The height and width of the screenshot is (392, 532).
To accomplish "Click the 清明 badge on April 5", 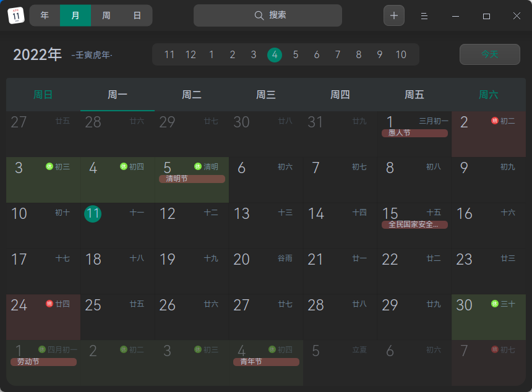I will 198,167.
